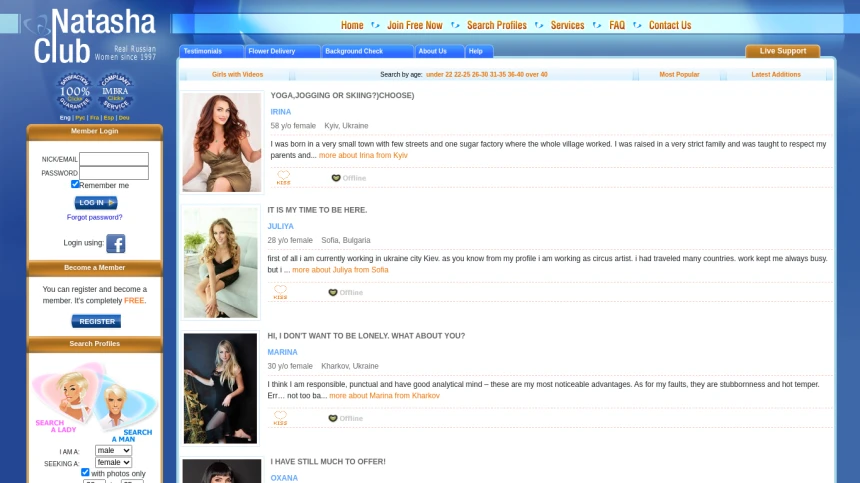860x483 pixels.
Task: Click the kiss icon for Marina
Action: point(280,418)
